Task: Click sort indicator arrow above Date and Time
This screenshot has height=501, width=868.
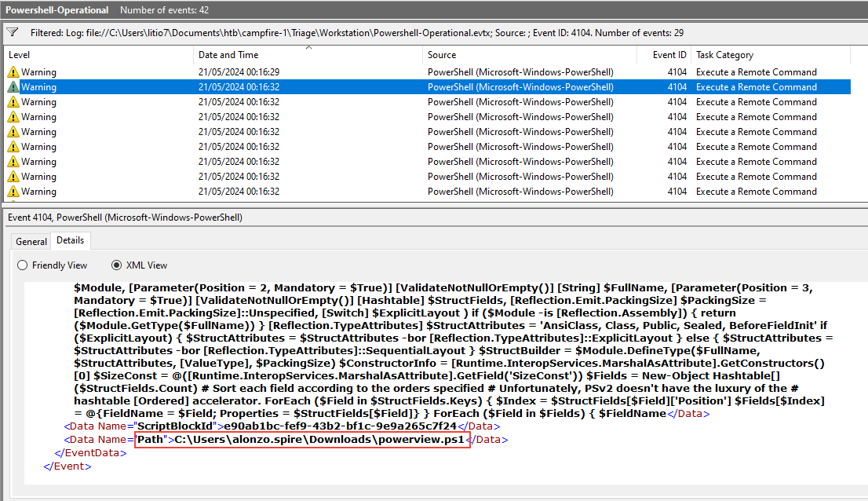Action: coord(309,48)
